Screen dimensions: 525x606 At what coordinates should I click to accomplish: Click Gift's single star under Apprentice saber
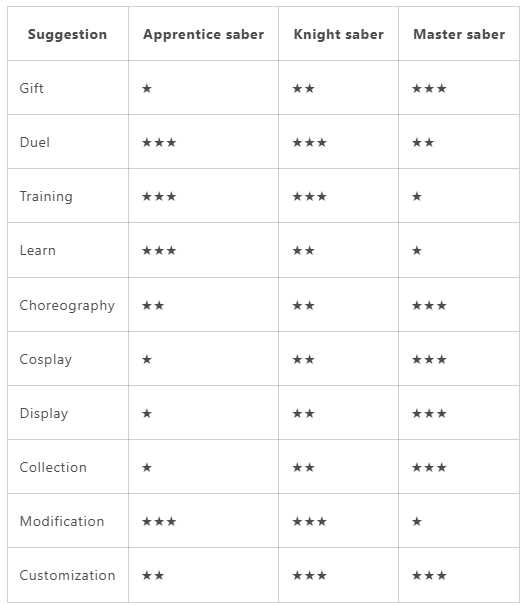pos(147,89)
